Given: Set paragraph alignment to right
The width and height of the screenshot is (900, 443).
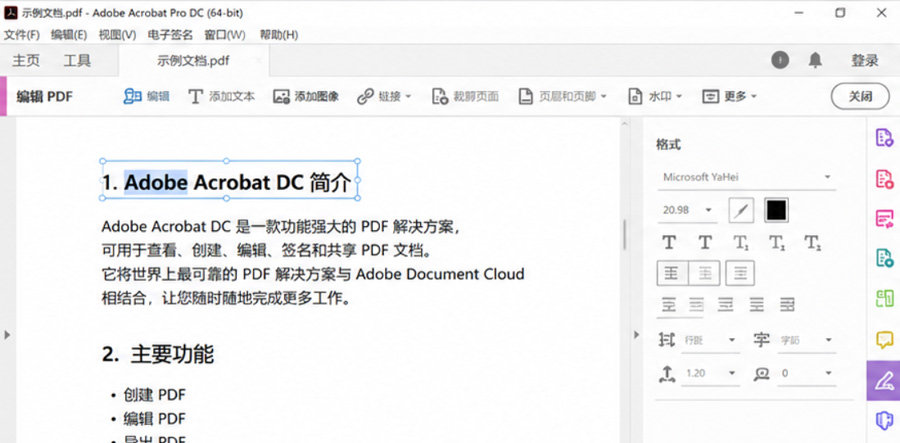Looking at the screenshot, I should [726, 305].
